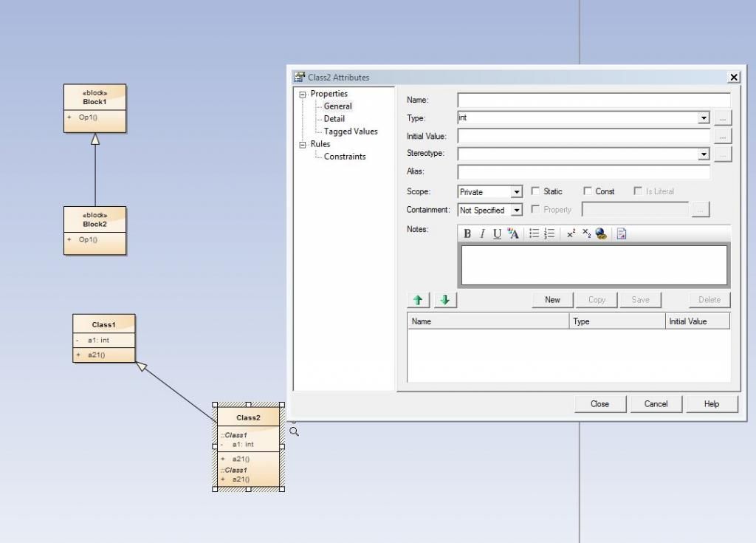
Task: Select the Rules tree label
Action: (x=320, y=144)
